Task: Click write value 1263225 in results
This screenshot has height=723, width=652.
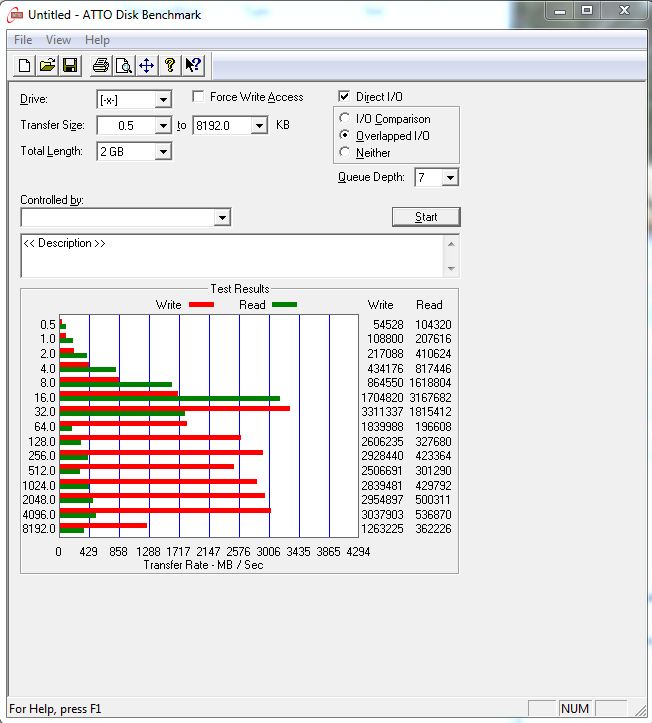Action: pos(382,529)
